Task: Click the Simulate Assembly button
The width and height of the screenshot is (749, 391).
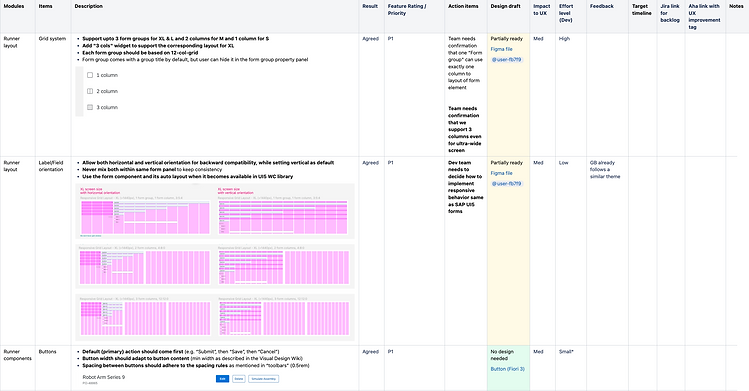Action: click(264, 379)
